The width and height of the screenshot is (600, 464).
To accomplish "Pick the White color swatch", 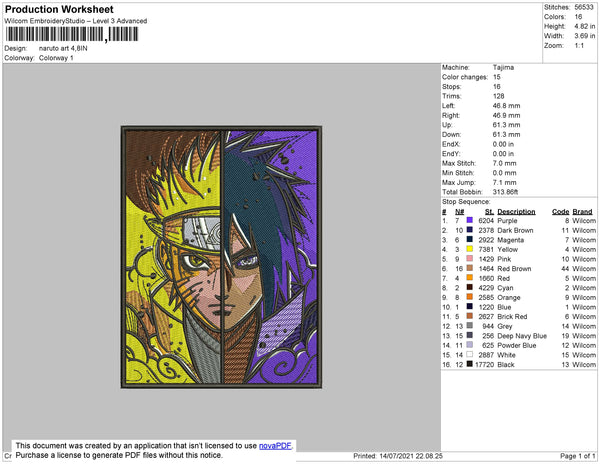I will point(470,355).
